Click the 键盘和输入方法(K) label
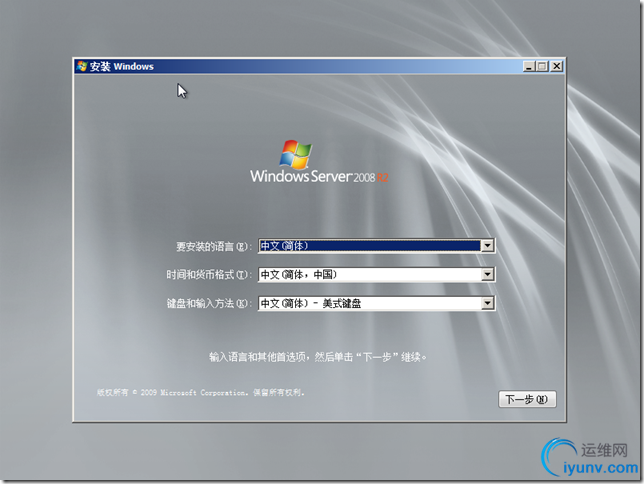The width and height of the screenshot is (644, 484). [208, 303]
